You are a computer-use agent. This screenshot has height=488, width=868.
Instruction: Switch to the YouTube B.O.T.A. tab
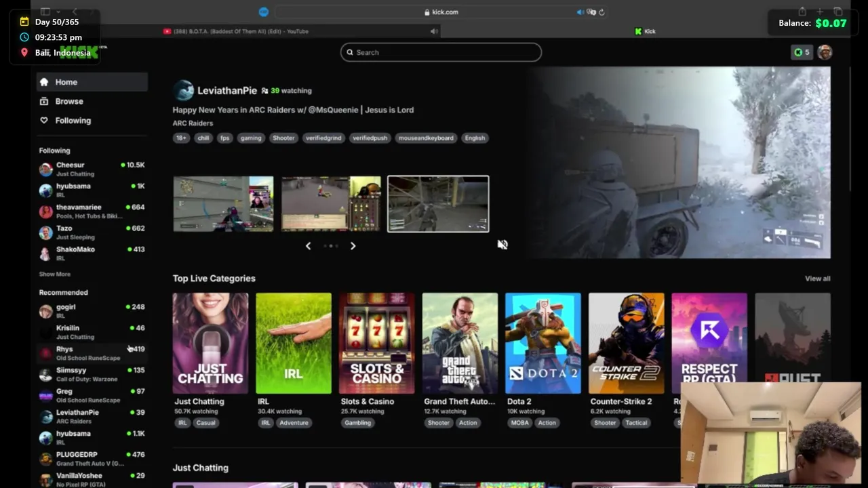236,31
